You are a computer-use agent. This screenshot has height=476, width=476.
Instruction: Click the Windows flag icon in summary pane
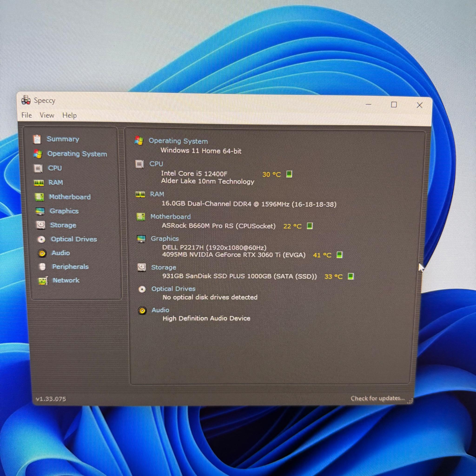point(139,141)
